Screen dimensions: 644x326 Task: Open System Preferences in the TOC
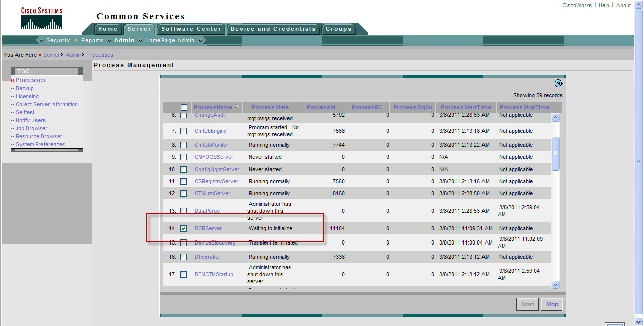point(40,144)
